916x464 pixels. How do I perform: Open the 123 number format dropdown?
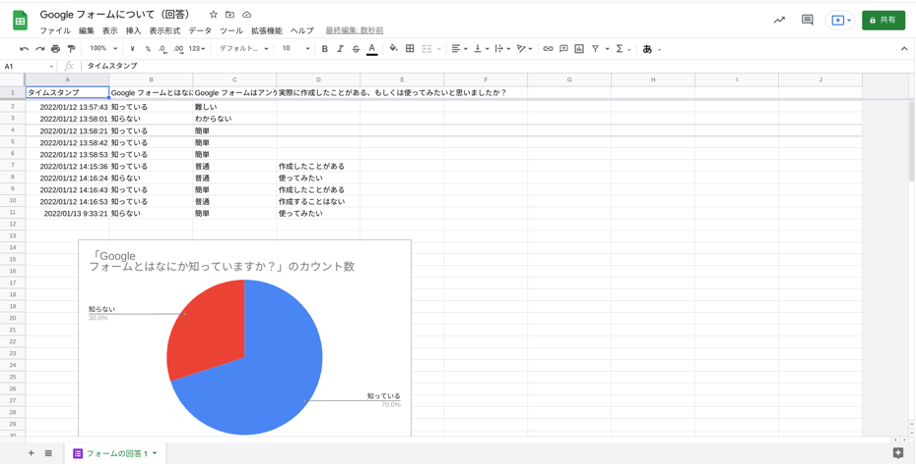[x=197, y=49]
